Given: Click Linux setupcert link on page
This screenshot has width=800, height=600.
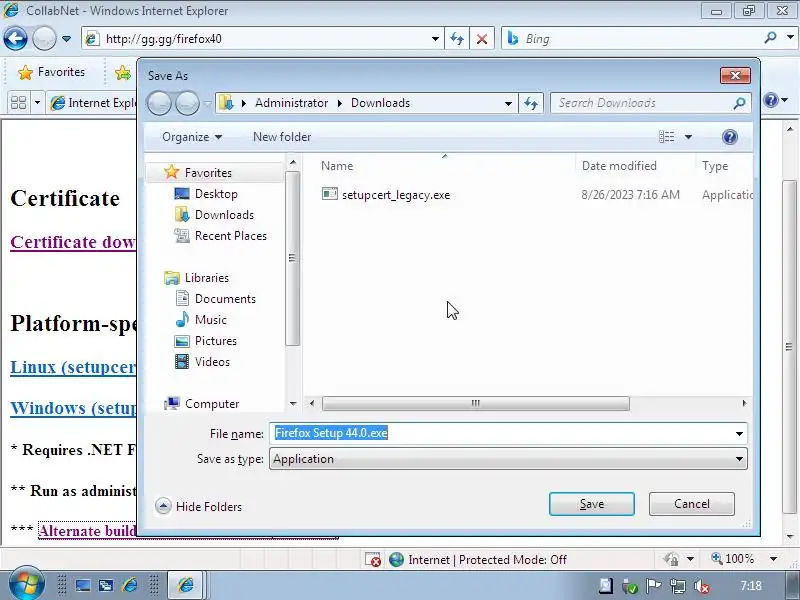Looking at the screenshot, I should tap(73, 367).
